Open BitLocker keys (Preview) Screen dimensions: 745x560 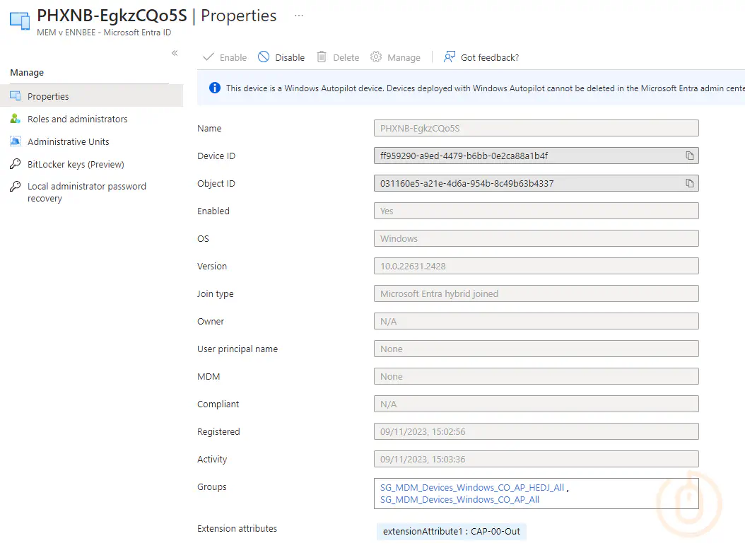click(92, 164)
